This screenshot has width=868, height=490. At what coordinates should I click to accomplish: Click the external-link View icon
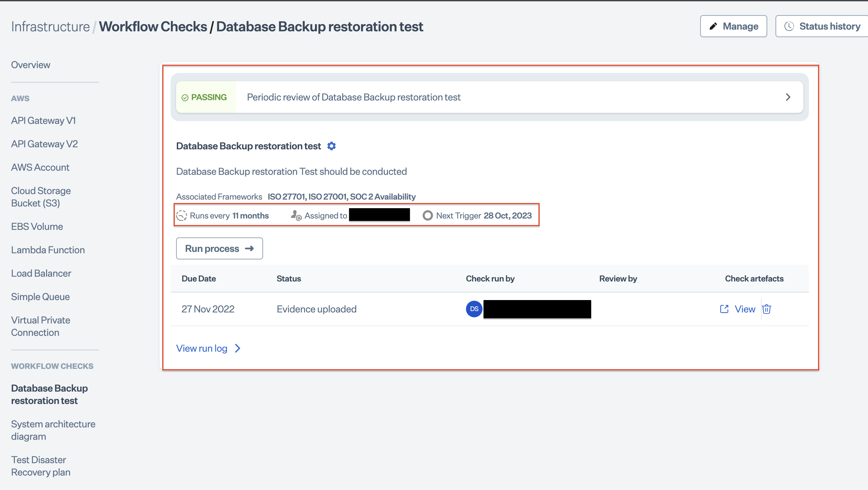[724, 309]
